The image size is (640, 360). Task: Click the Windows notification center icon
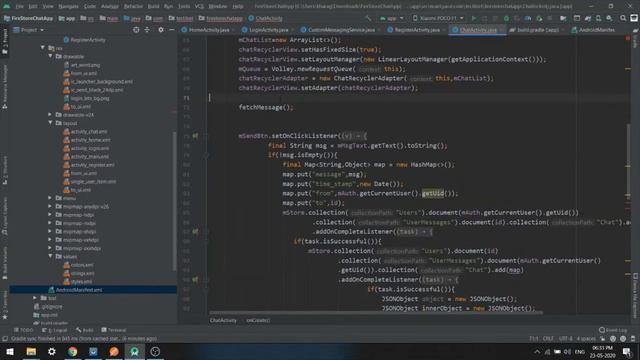627,351
